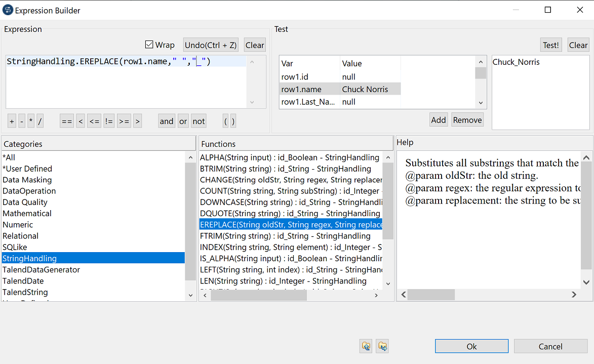Undo the last expression edit
594x364 pixels.
210,45
